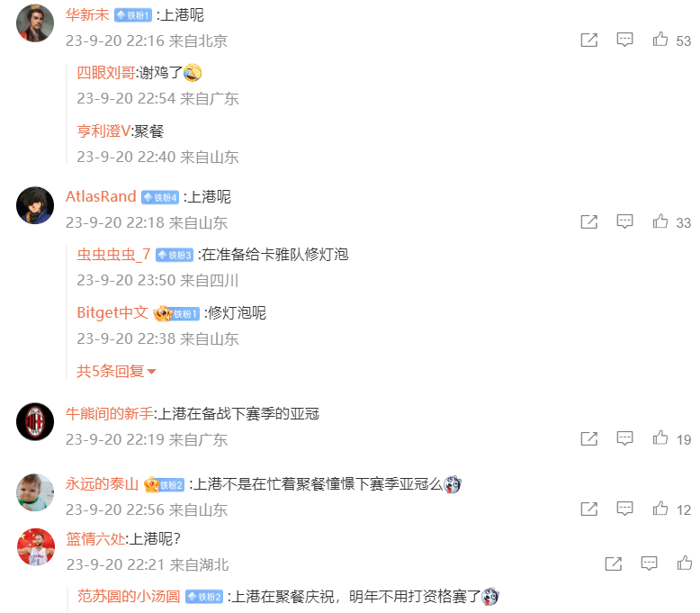Screen dimensions: 700x613
Task: Expand the 共5条回复 replies list
Action: pyautogui.click(x=116, y=371)
